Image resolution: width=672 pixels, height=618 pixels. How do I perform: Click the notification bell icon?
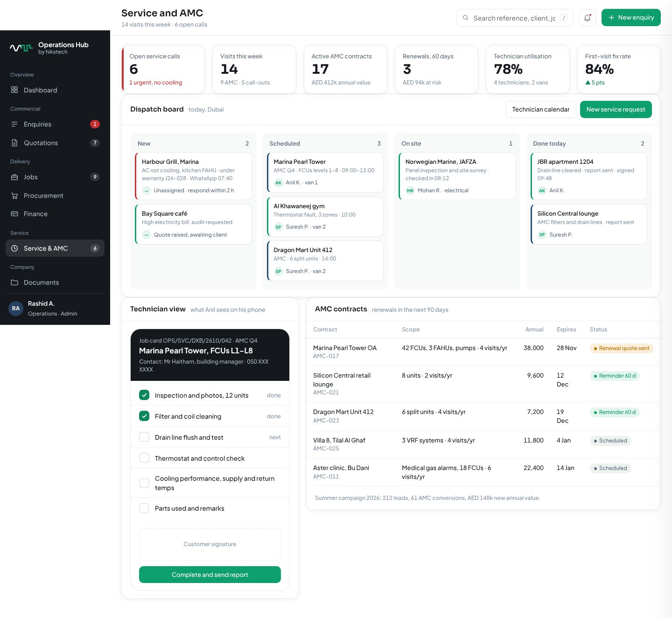587,18
